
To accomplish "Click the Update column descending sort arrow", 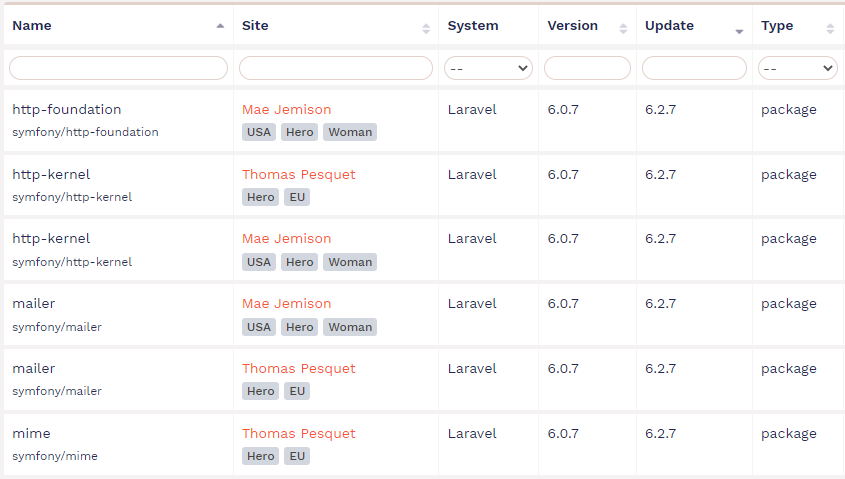I will (739, 32).
